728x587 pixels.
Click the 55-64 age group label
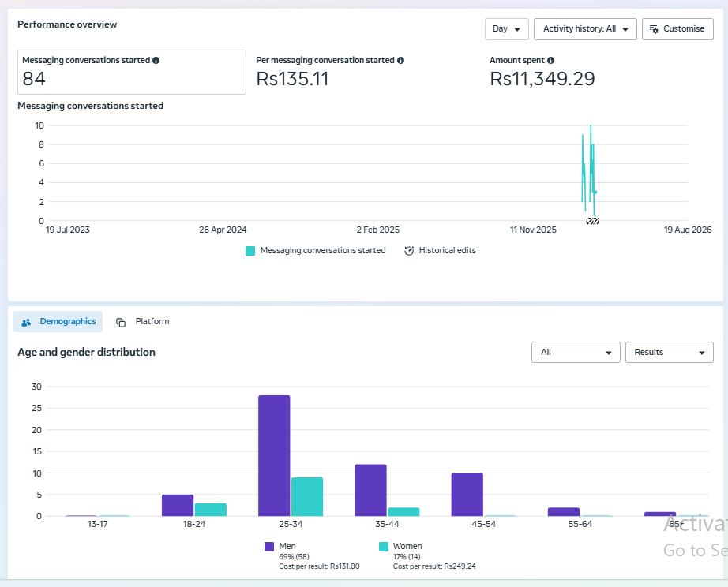580,524
